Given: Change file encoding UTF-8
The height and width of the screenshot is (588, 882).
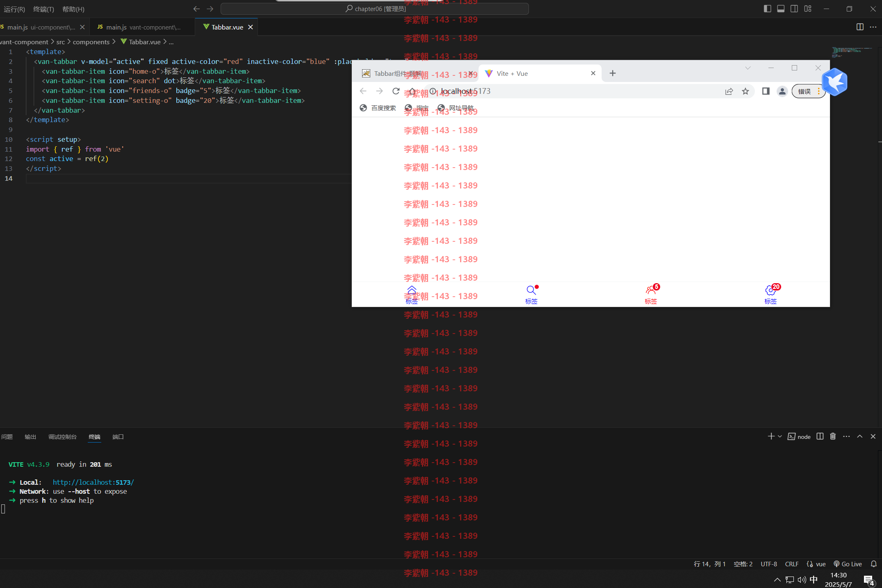Looking at the screenshot, I should click(769, 564).
